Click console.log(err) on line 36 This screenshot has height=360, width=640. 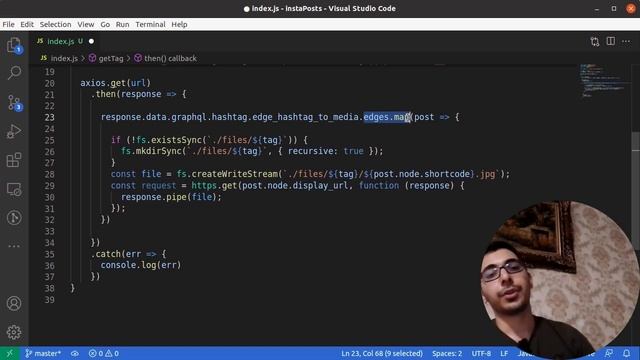[141, 265]
